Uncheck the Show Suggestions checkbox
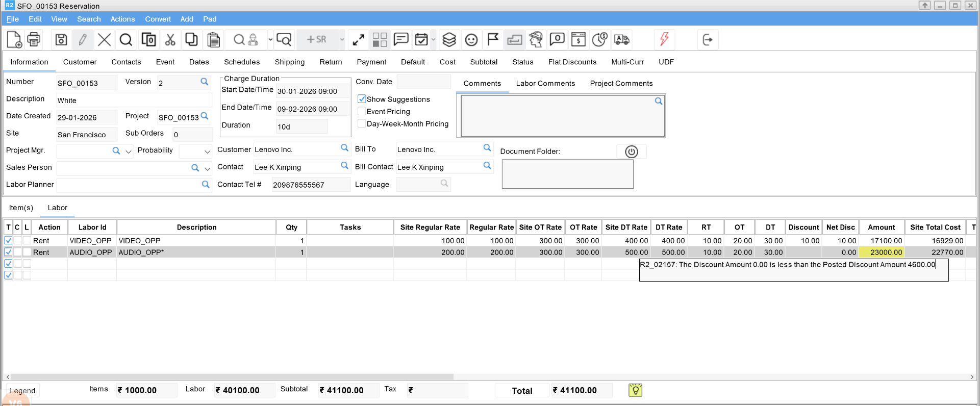Viewport: 980px width, 406px height. [362, 99]
